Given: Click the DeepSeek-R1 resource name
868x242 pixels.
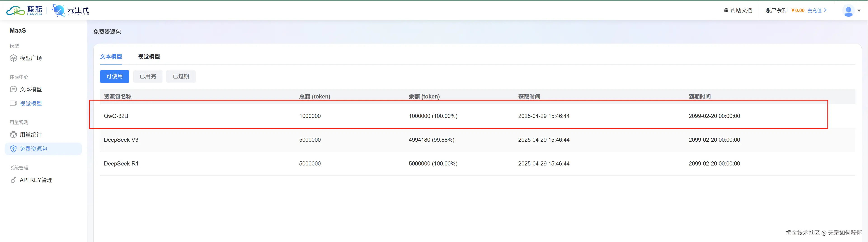Looking at the screenshot, I should pos(121,164).
